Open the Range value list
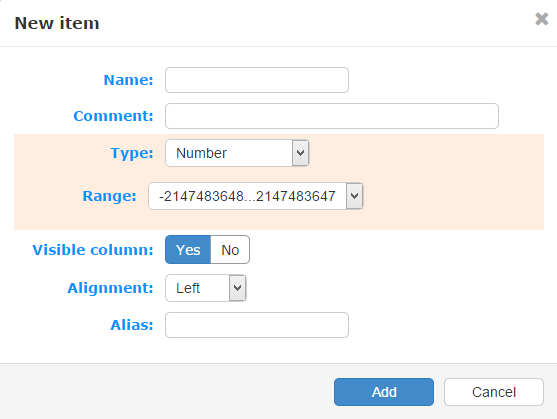 [255, 196]
